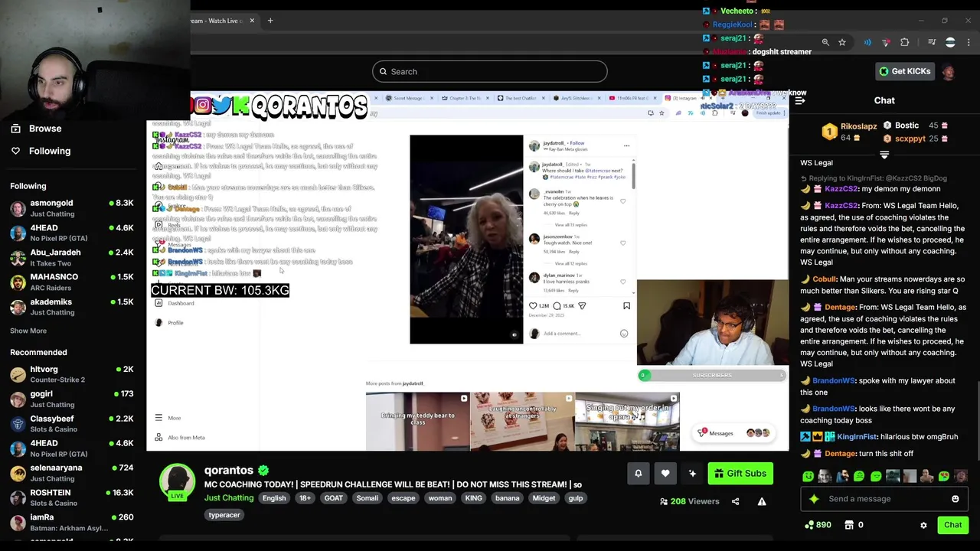Share the stream using share icon
The height and width of the screenshot is (551, 980).
click(x=735, y=501)
